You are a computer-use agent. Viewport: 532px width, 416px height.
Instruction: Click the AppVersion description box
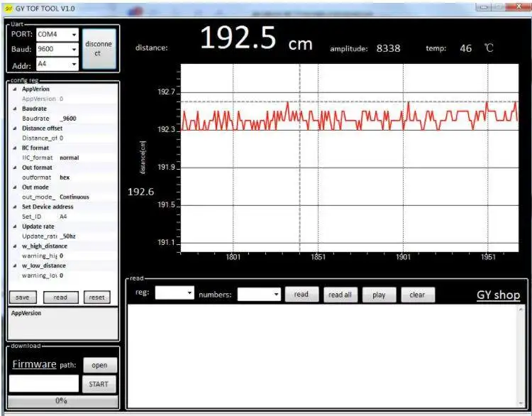pyautogui.click(x=63, y=324)
